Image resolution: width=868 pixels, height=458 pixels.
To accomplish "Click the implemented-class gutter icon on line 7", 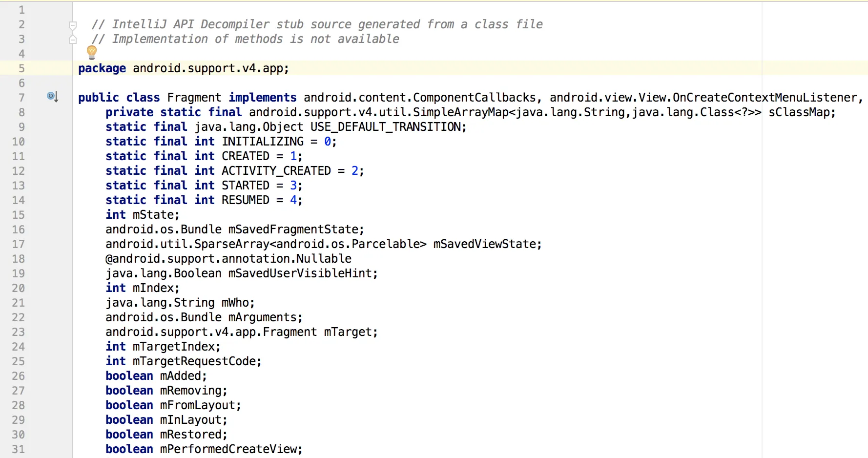I will coord(53,97).
